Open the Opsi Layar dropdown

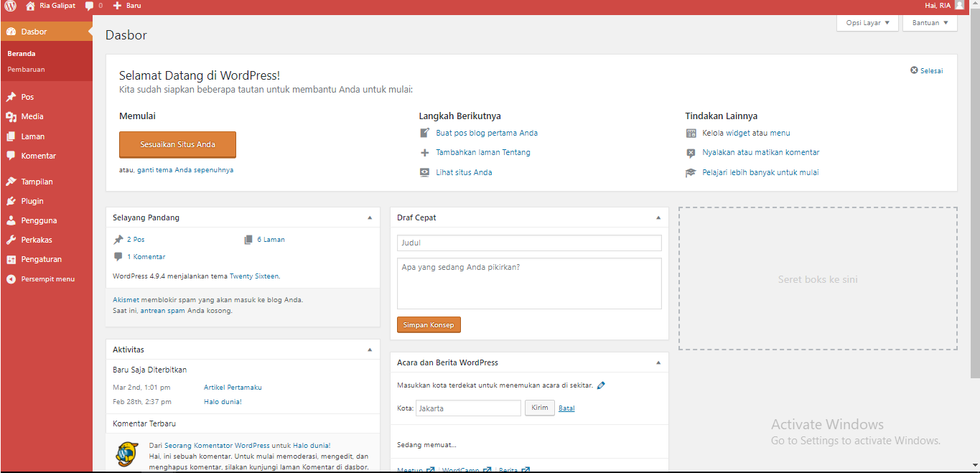point(867,23)
